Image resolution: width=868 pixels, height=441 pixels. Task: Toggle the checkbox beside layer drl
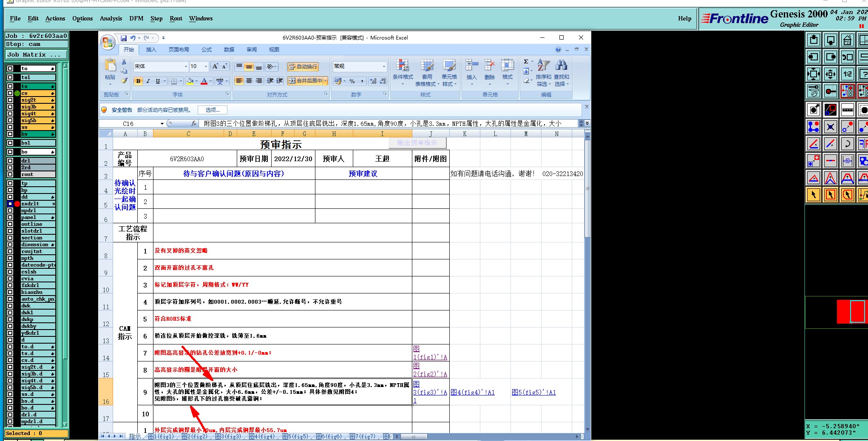(x=10, y=161)
